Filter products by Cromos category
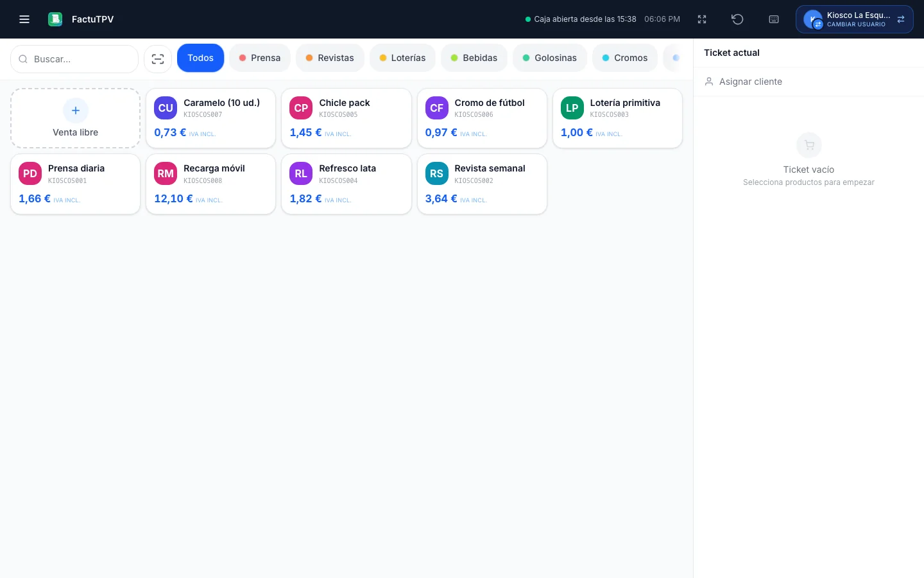924x578 pixels. [x=625, y=58]
